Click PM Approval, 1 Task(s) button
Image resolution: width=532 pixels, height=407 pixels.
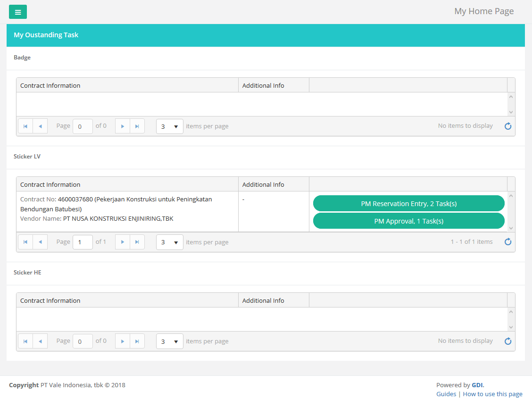[408, 221]
